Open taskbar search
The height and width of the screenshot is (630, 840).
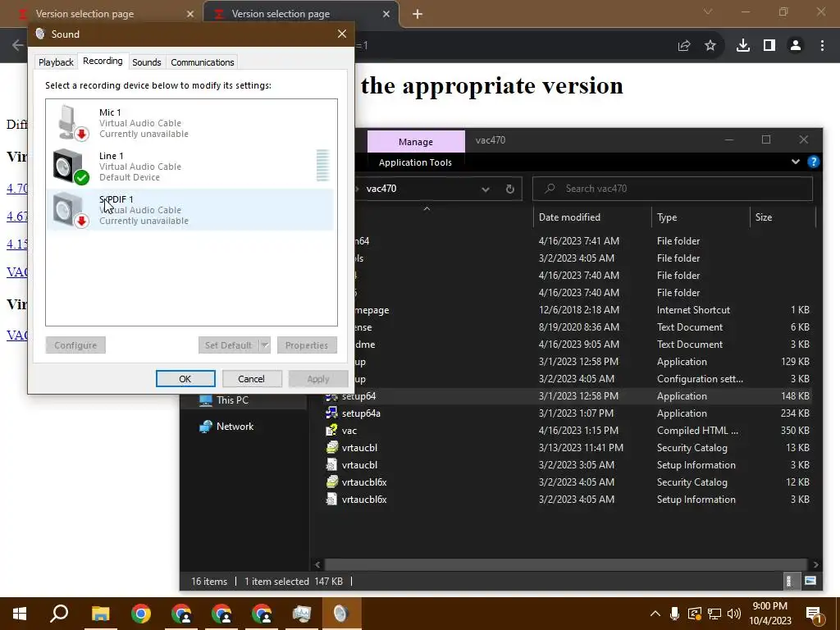(x=59, y=614)
